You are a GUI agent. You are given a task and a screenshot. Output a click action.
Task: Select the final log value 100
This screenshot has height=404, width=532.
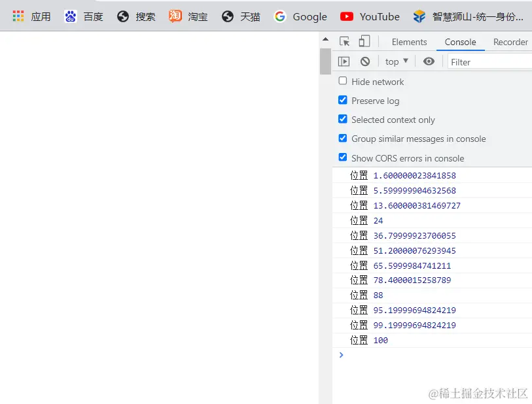pos(380,340)
